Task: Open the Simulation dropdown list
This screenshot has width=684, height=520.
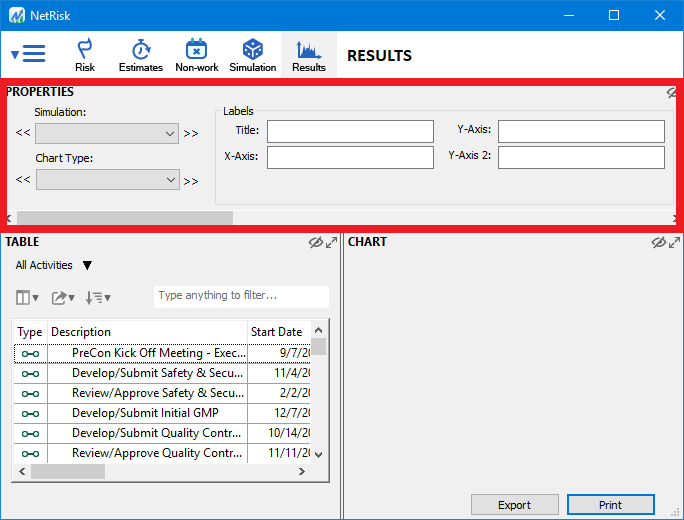Action: click(107, 133)
